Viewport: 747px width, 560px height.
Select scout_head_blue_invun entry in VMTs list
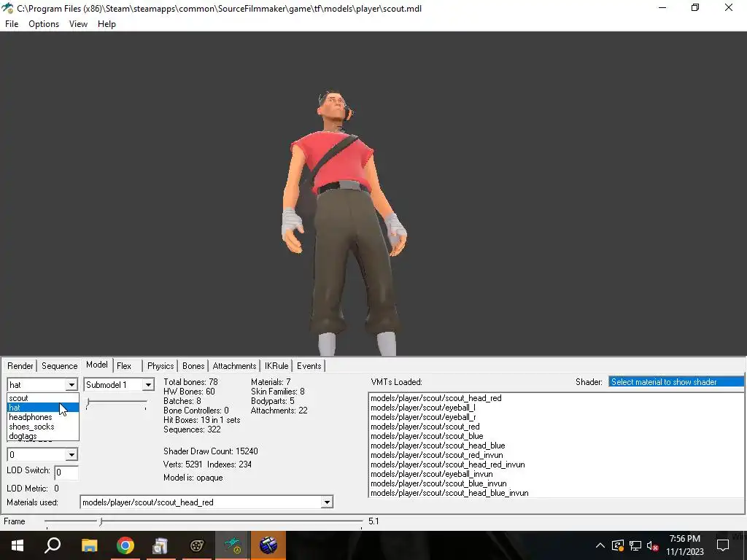point(449,494)
